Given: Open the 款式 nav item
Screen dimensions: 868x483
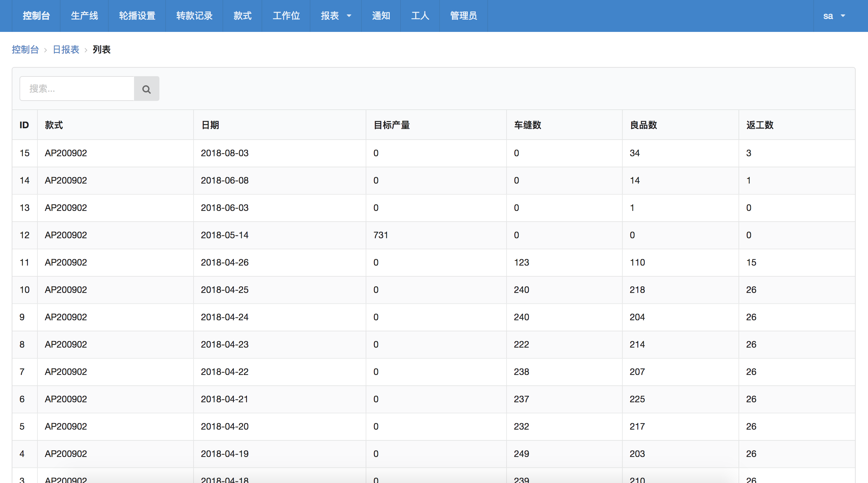Looking at the screenshot, I should [242, 16].
